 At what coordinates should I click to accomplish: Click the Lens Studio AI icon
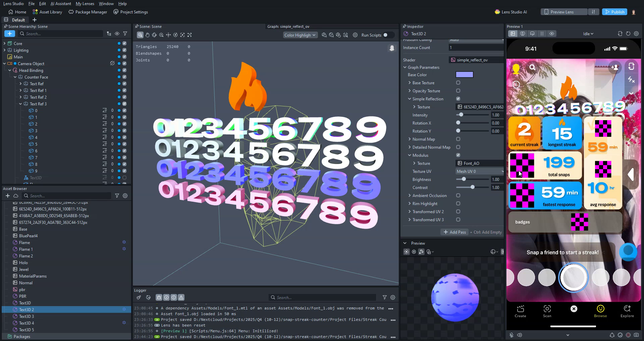(497, 12)
